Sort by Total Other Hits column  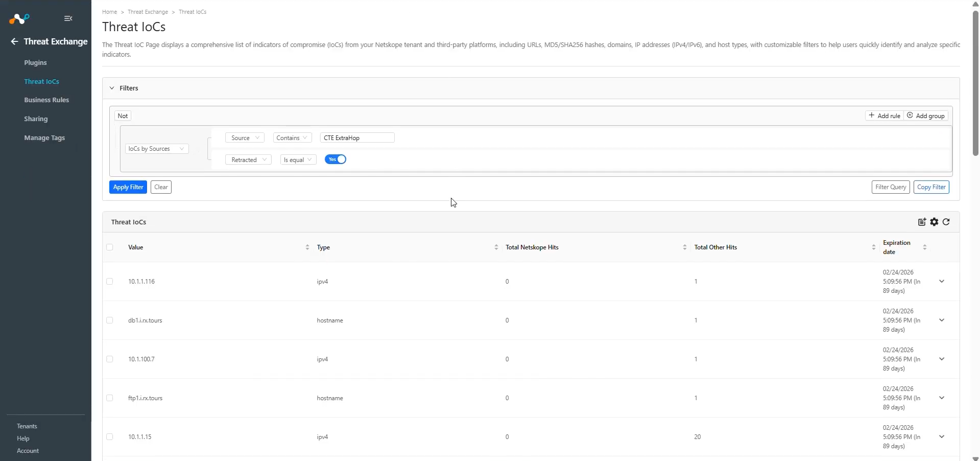[x=874, y=247]
